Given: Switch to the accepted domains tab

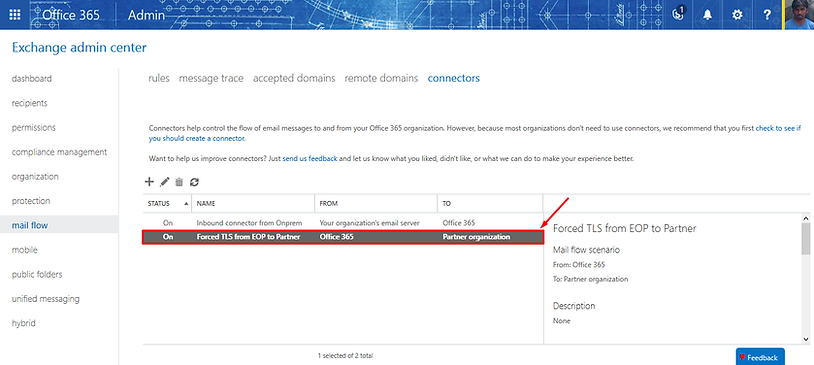Looking at the screenshot, I should [294, 78].
